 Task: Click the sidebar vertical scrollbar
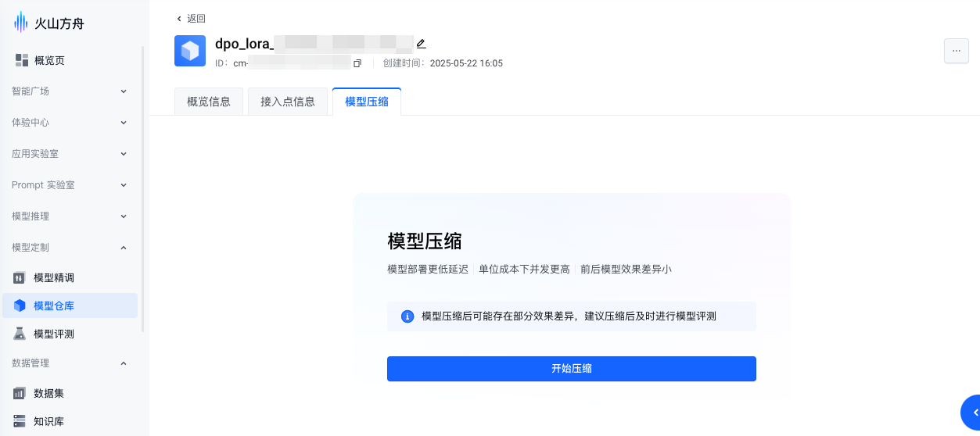142,189
